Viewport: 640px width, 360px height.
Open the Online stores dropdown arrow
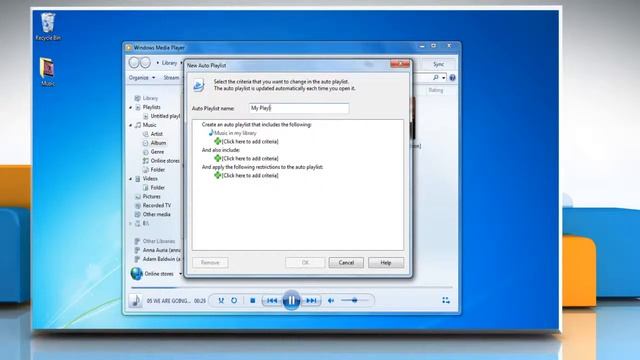pos(180,274)
